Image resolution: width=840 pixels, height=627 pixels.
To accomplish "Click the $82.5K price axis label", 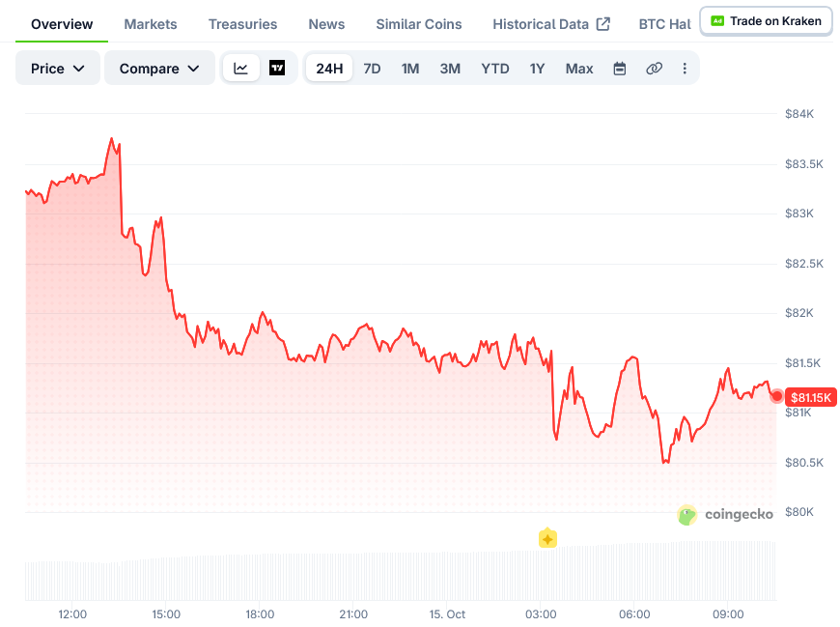I will pos(804,264).
